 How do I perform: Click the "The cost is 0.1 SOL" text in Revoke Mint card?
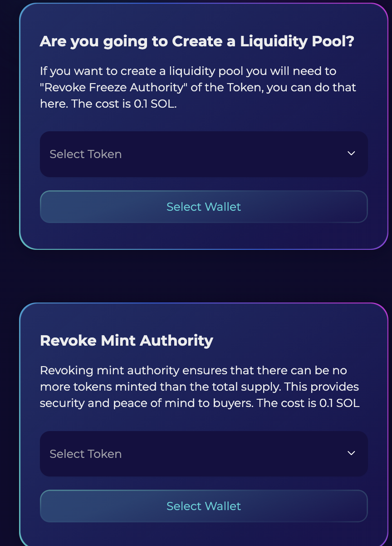coord(308,403)
